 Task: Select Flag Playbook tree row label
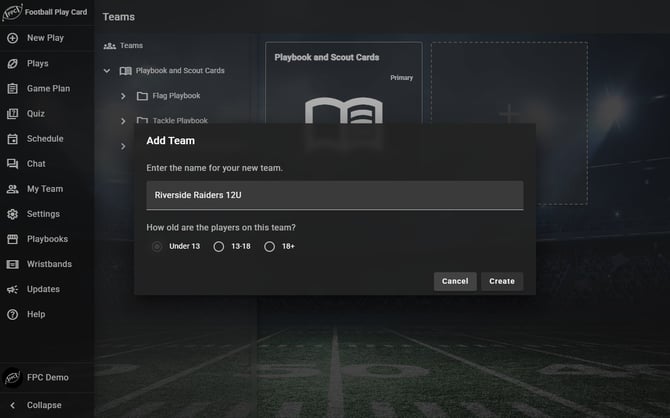[176, 96]
